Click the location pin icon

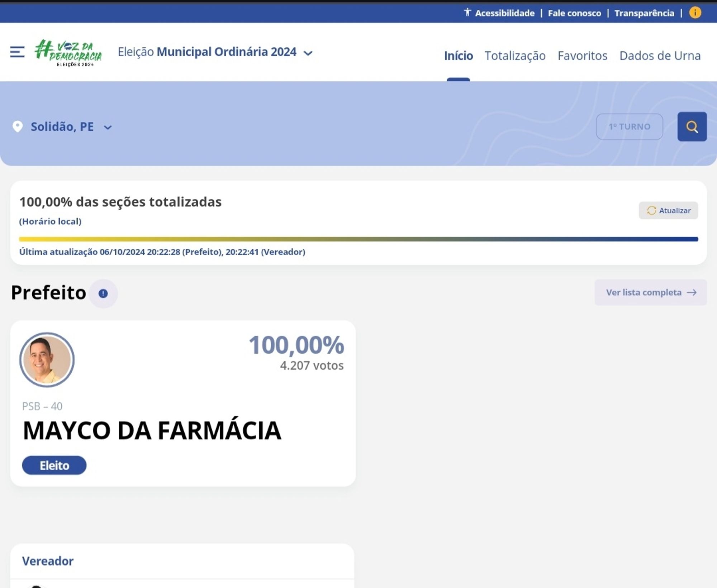pyautogui.click(x=18, y=126)
